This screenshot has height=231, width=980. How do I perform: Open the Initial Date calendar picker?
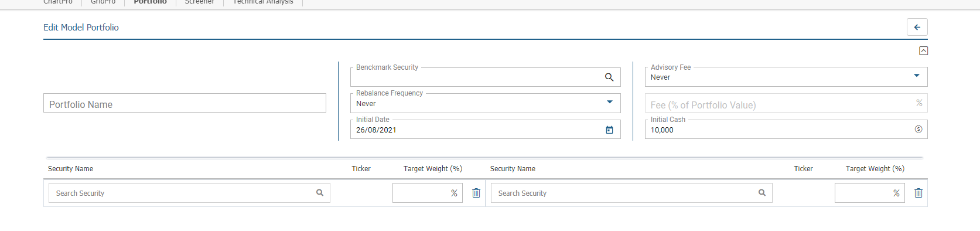pyautogui.click(x=609, y=130)
